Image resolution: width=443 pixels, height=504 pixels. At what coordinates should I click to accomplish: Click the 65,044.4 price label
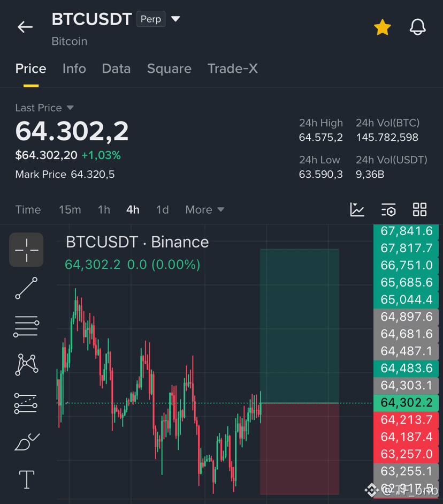pos(406,299)
